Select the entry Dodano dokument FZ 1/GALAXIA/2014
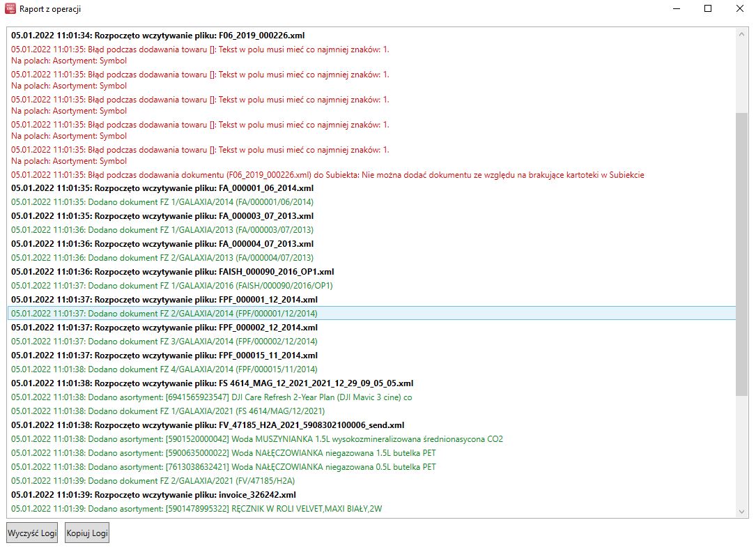 [162, 202]
